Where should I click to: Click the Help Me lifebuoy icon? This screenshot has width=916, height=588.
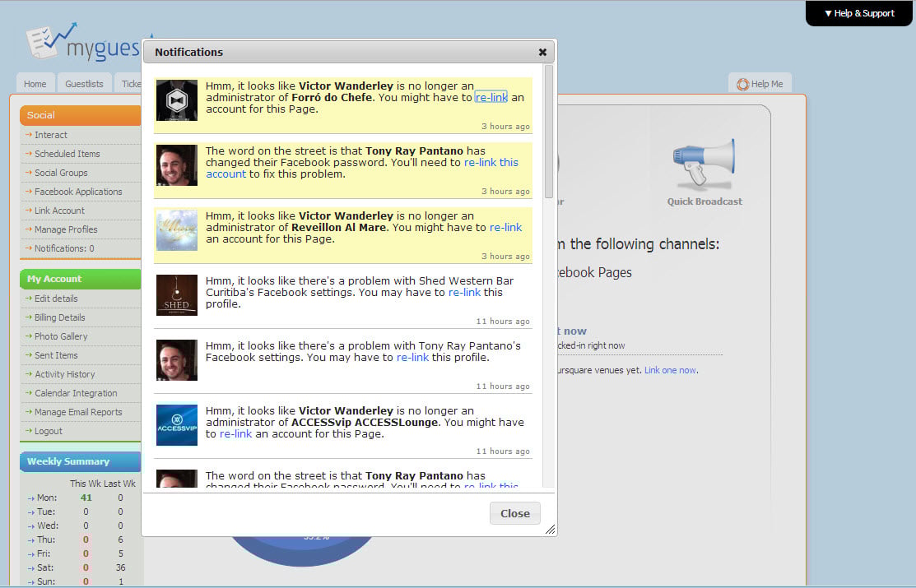(743, 84)
